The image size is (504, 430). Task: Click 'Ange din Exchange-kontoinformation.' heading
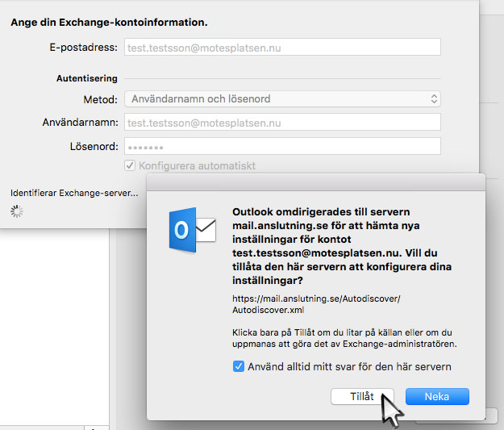(110, 23)
